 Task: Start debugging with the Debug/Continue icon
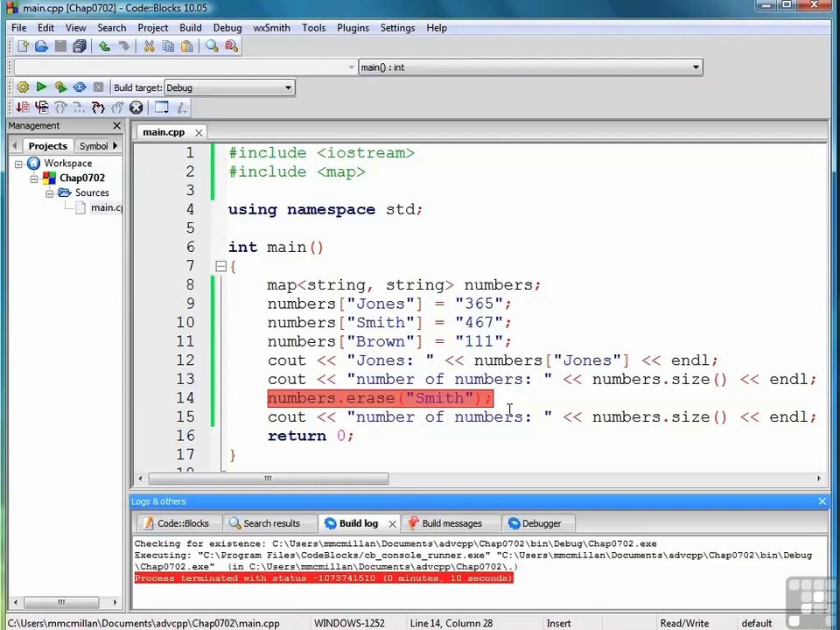click(23, 108)
